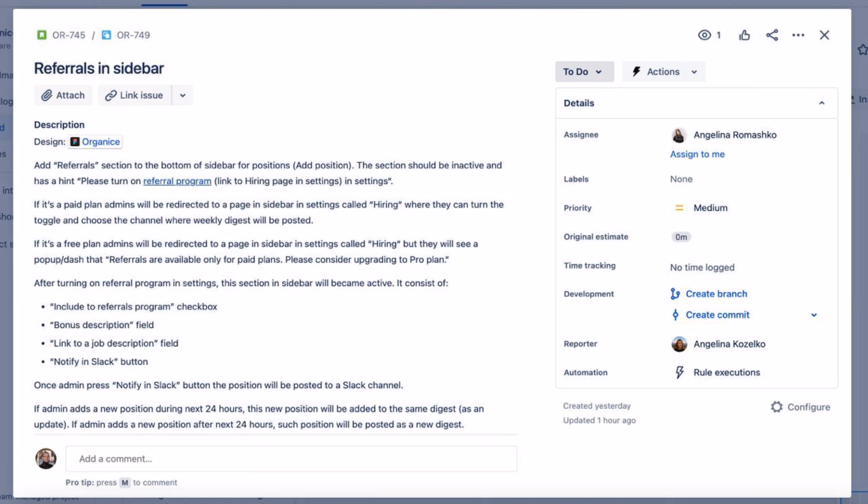Open the three-dot more actions menu
This screenshot has width=868, height=504.
[x=798, y=35]
